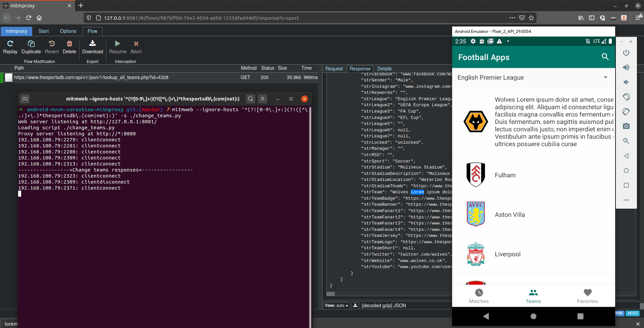Viewport: 644px width, 328px height.
Task: Click the Liverpool team badge
Action: pos(476,254)
